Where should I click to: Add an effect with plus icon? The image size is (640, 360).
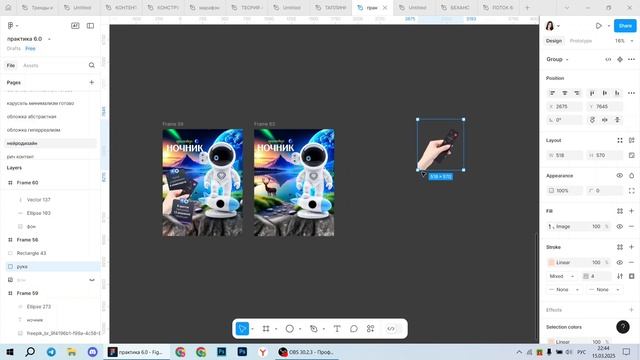pos(631,310)
